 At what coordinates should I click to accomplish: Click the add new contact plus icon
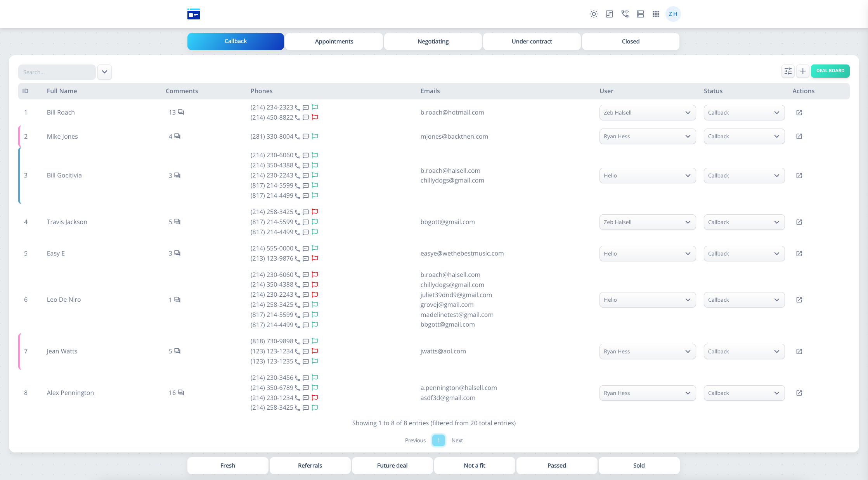tap(803, 71)
